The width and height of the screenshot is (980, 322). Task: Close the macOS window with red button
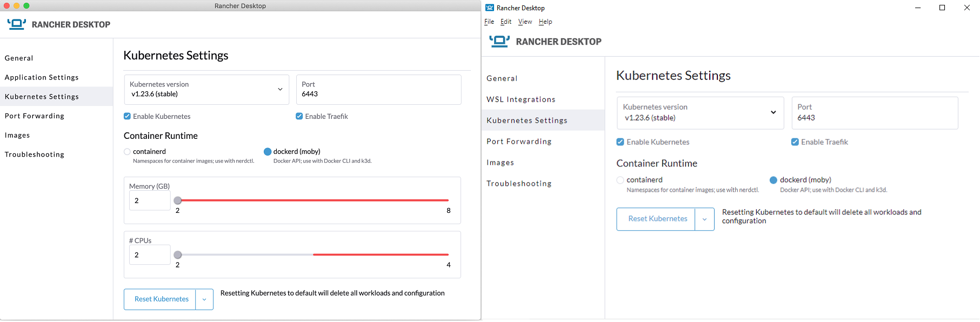(x=6, y=5)
